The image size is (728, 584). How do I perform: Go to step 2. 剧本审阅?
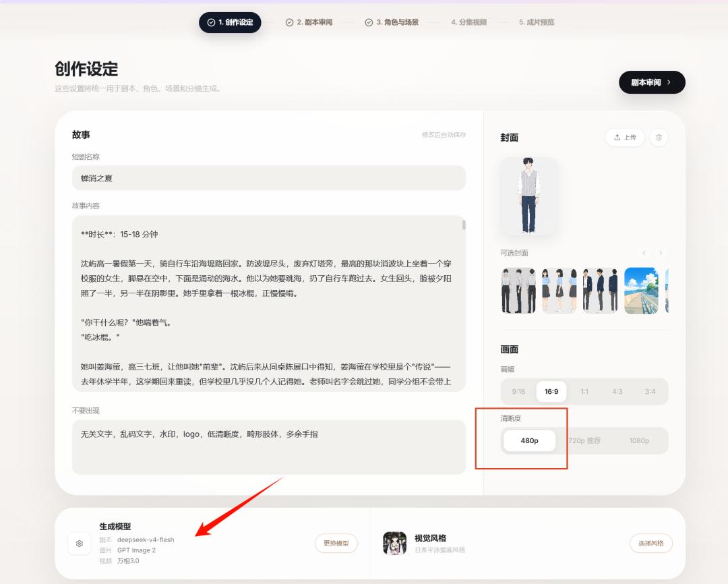tap(309, 22)
